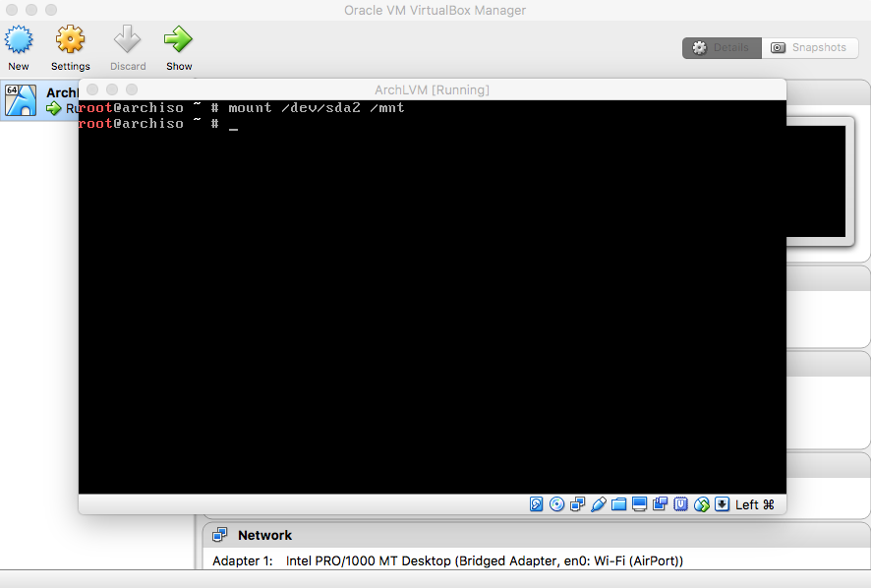The height and width of the screenshot is (588, 871).
Task: Switch to the Details view
Action: click(722, 47)
